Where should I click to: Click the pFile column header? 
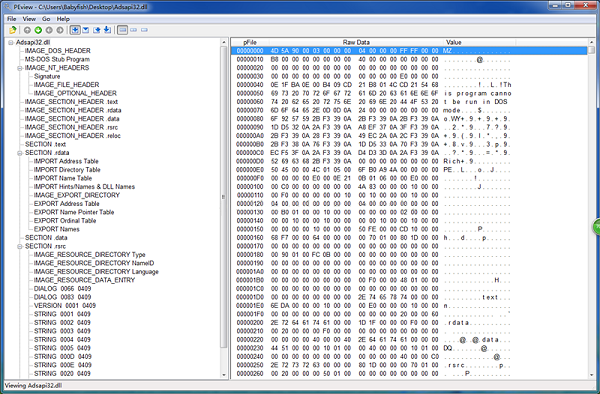(x=250, y=42)
